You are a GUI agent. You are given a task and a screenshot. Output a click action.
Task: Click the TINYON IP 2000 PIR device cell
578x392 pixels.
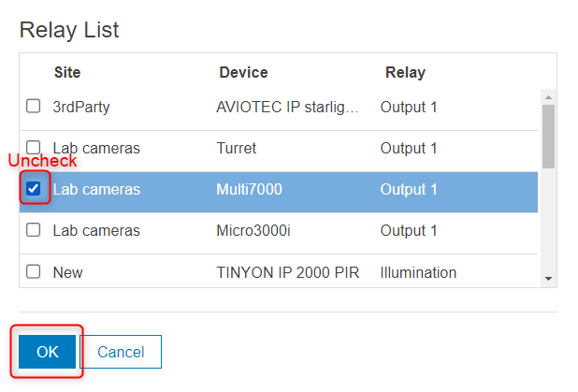pos(280,272)
